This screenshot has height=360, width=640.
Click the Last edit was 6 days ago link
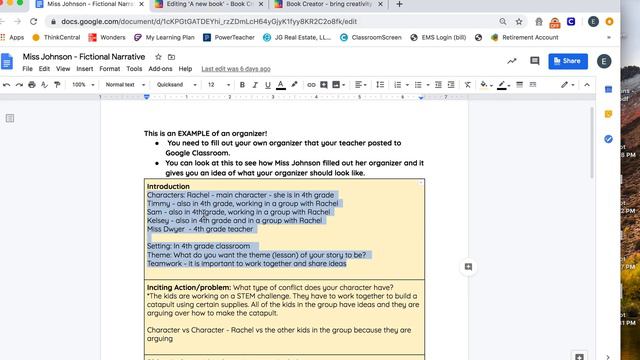236,69
